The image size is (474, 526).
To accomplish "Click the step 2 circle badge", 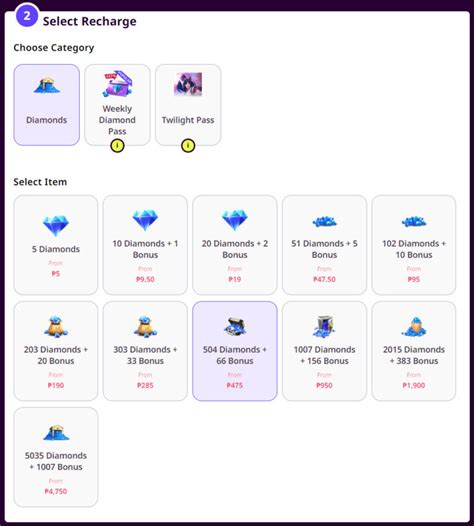I will tap(27, 15).
